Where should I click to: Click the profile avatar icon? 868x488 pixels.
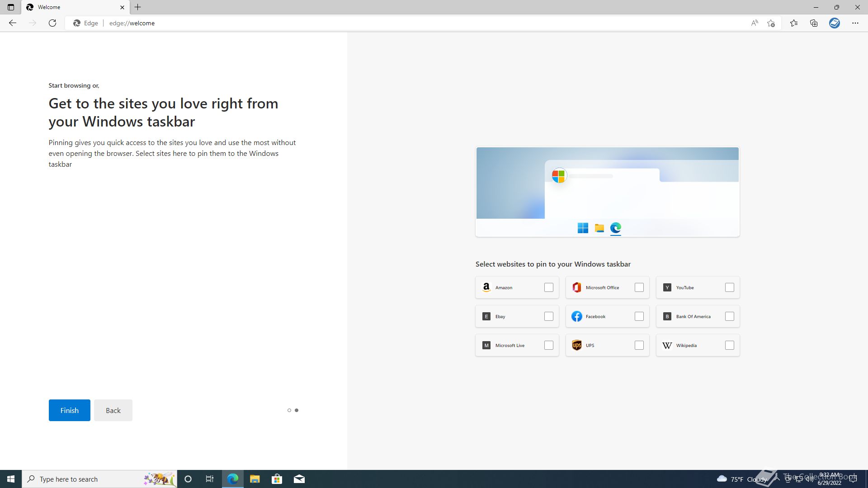(835, 23)
